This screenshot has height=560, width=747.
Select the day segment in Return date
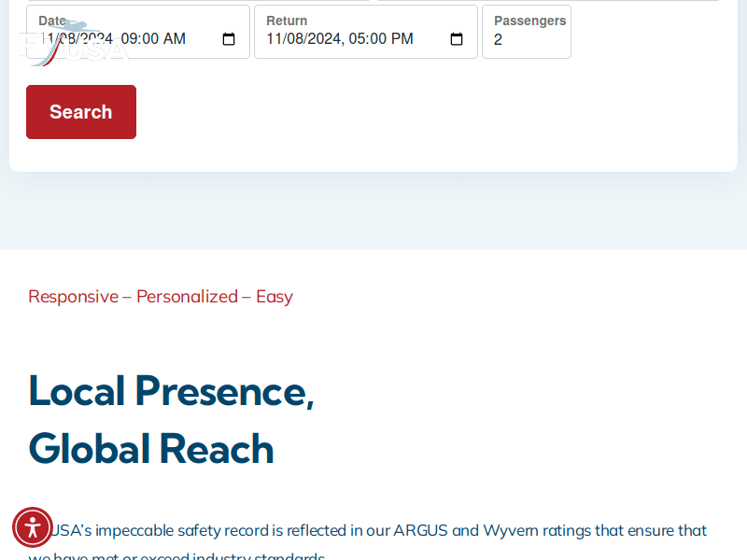[x=294, y=39]
